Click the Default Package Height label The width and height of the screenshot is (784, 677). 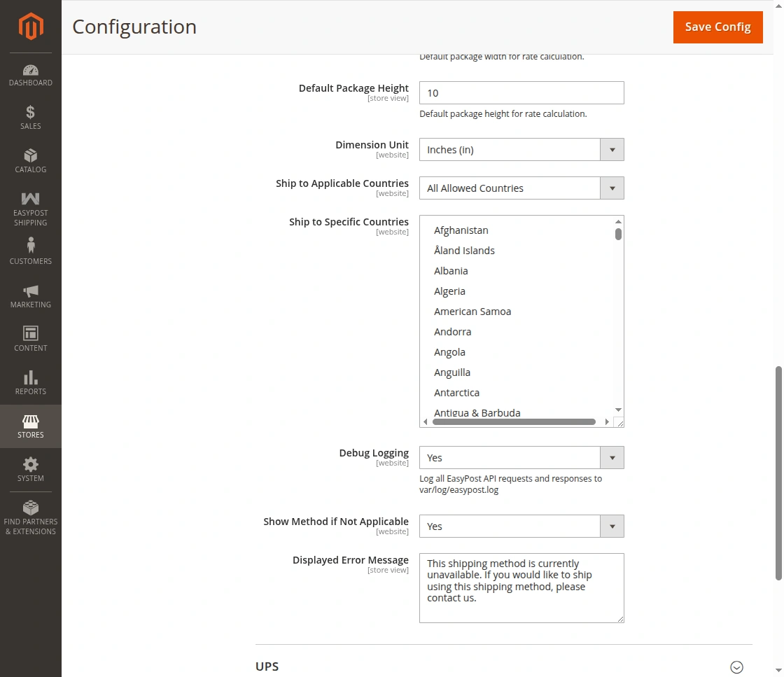coord(353,88)
